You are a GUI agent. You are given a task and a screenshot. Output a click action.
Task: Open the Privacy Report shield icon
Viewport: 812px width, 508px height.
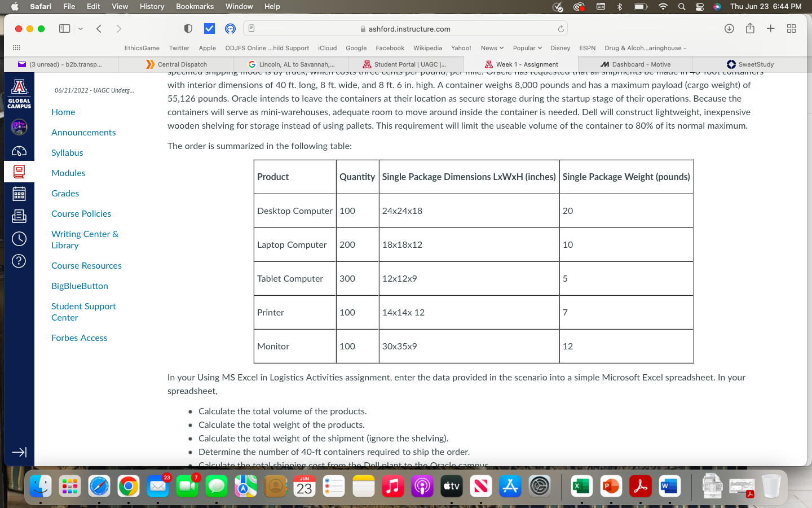188,29
